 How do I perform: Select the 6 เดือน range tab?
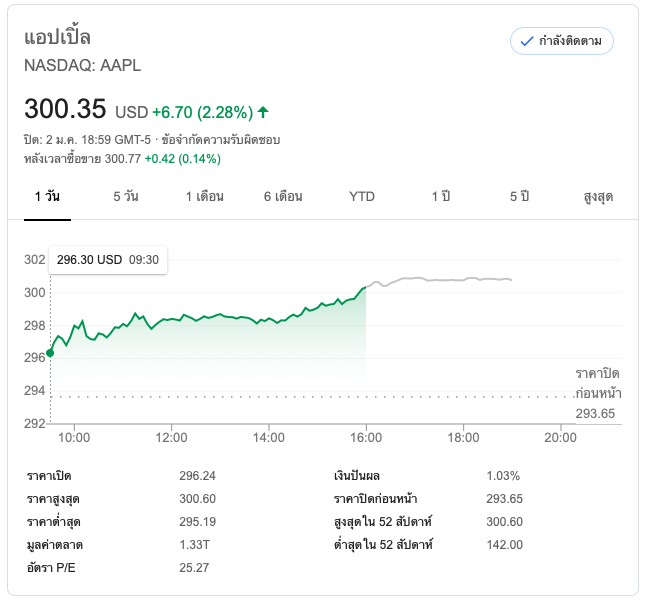[x=283, y=196]
